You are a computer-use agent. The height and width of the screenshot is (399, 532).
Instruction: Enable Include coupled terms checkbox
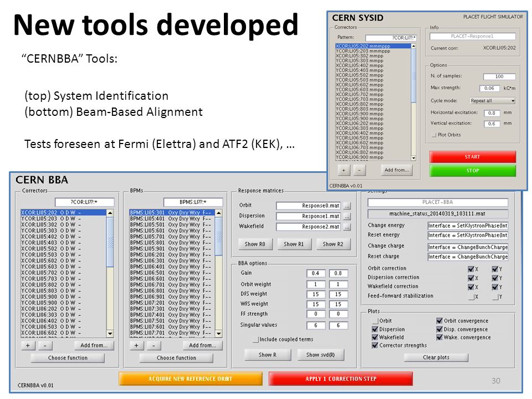coord(255,339)
